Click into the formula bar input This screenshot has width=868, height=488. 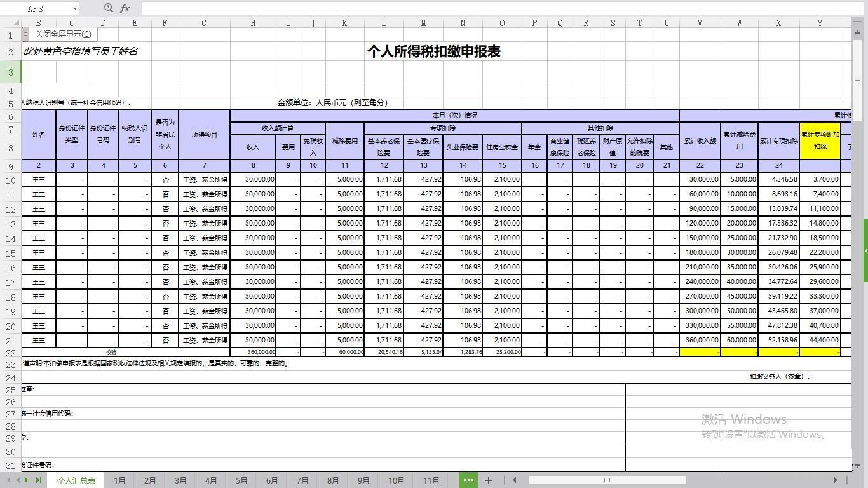[x=502, y=8]
